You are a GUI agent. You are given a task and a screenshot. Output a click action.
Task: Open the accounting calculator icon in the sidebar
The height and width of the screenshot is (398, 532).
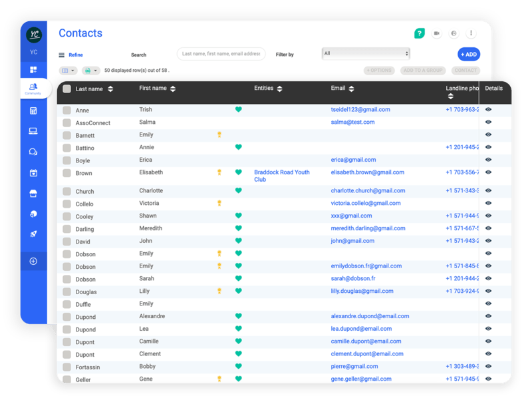(x=33, y=110)
